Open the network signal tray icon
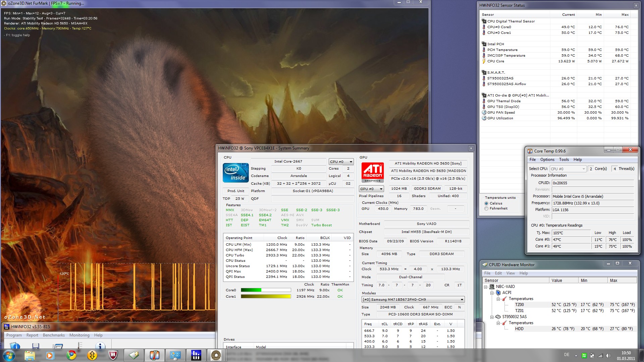Viewport: 644px width, 362px height. pos(600,356)
